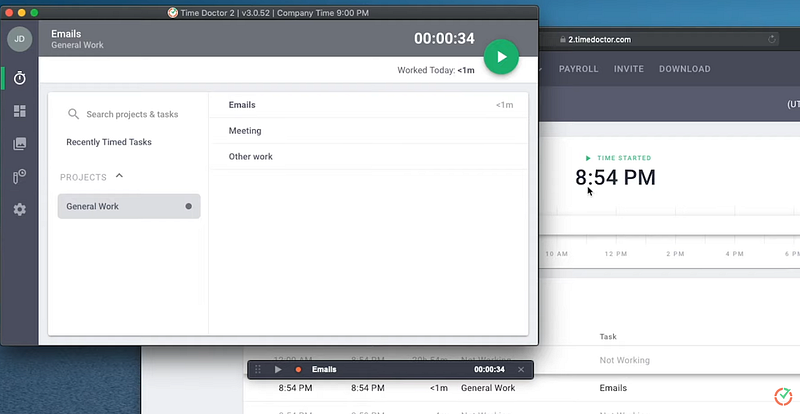Click the TIME STARTED label

(624, 158)
